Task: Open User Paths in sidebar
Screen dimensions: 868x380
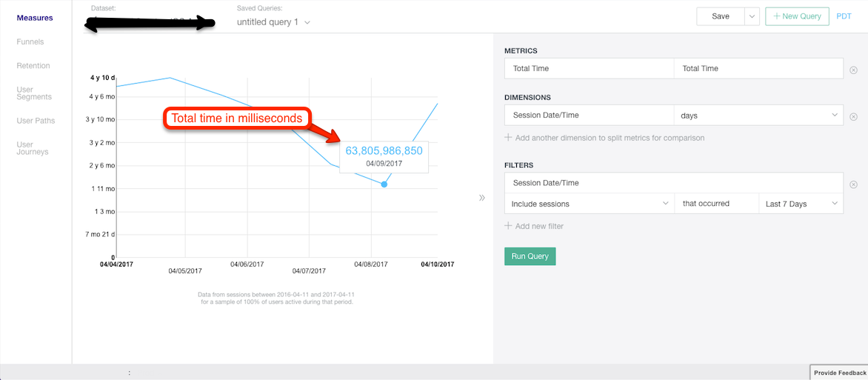Action: click(x=36, y=121)
